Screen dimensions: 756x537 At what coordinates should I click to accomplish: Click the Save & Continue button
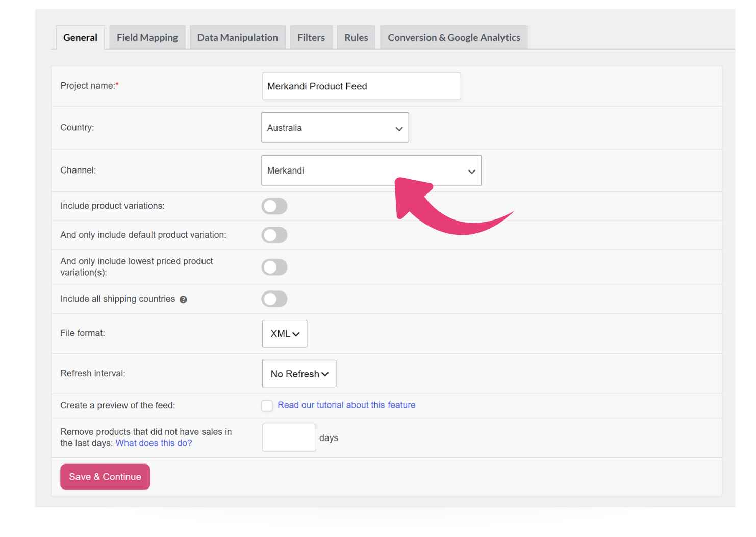[x=105, y=477]
